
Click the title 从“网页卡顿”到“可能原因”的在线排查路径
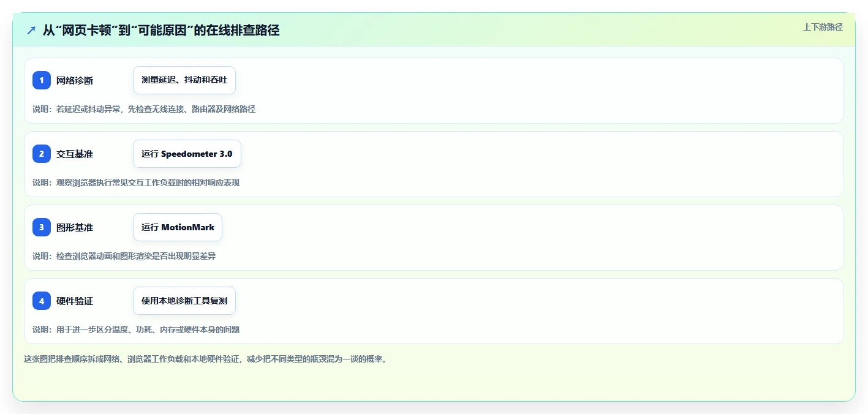[161, 30]
